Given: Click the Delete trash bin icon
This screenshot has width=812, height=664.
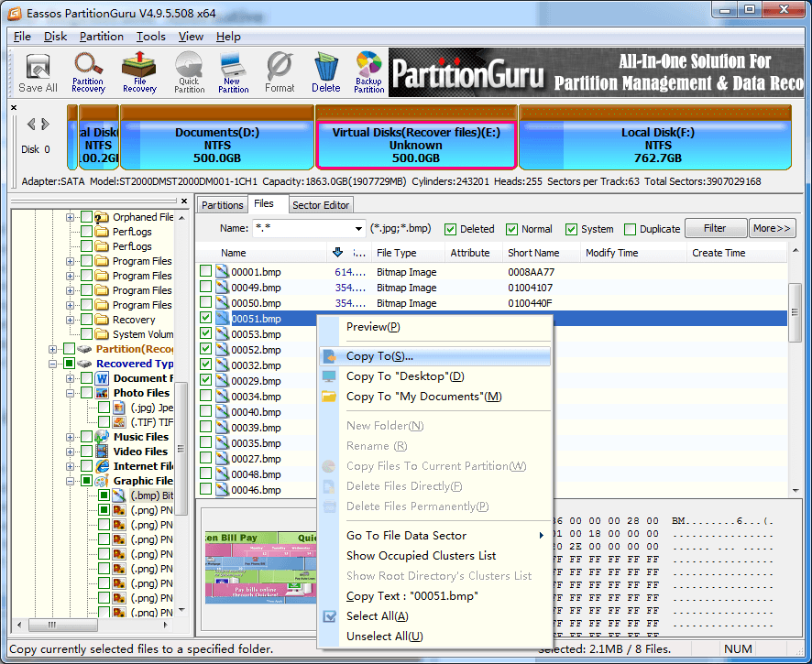Looking at the screenshot, I should [x=325, y=73].
